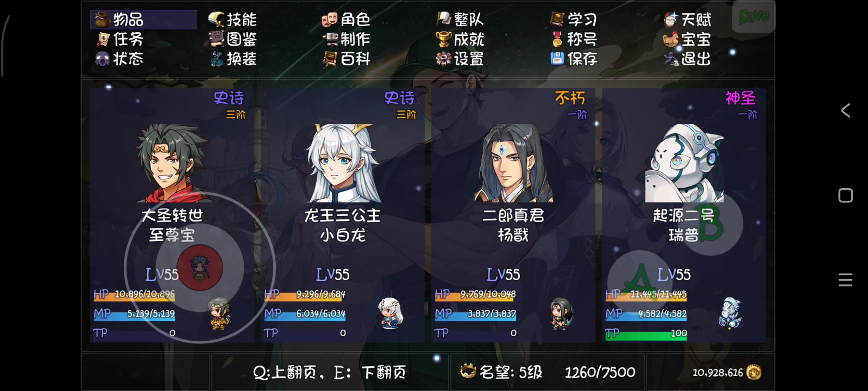Click the 保存 floppy disk save icon
Screen dimensions: 868x391
tap(557, 59)
